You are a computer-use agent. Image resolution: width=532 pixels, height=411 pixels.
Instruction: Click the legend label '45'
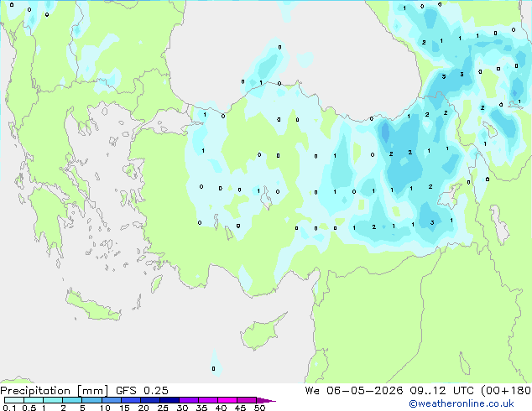[240, 408]
